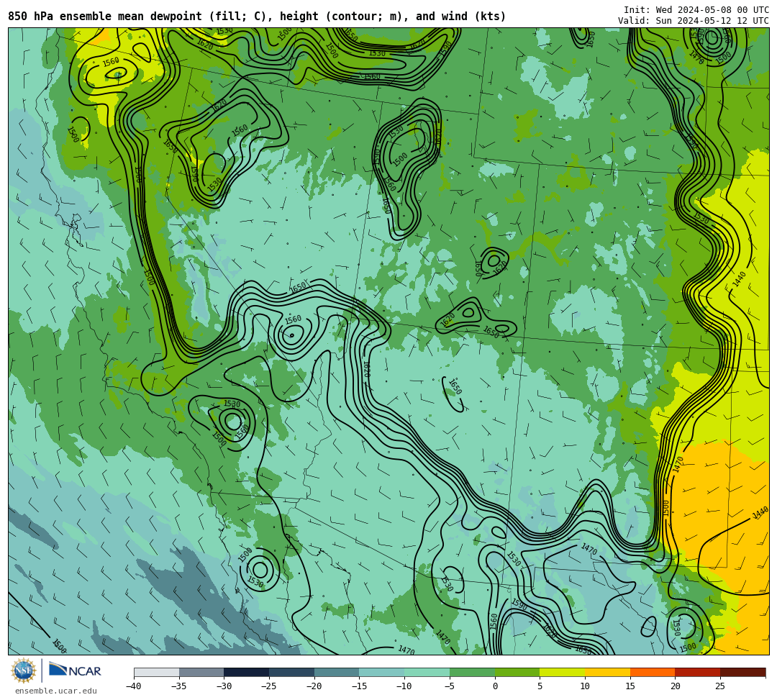Click the -20 colorbar tick label

314,686
